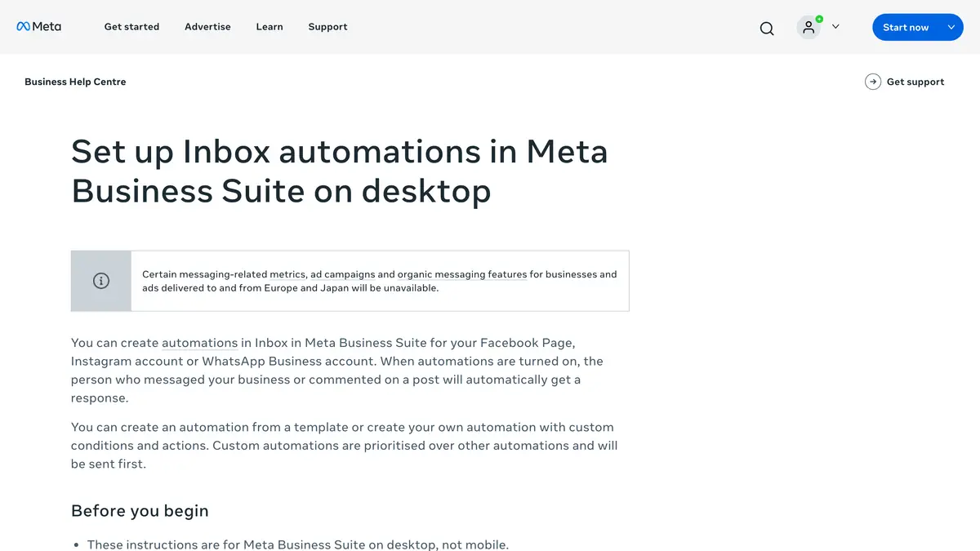
Task: Click the user profile avatar icon
Action: tap(808, 27)
